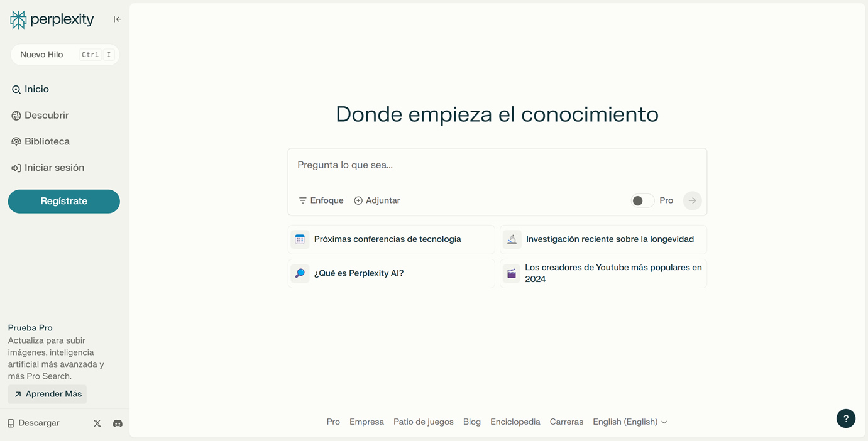
Task: Click the 'Prueba Pro' heading
Action: click(30, 328)
